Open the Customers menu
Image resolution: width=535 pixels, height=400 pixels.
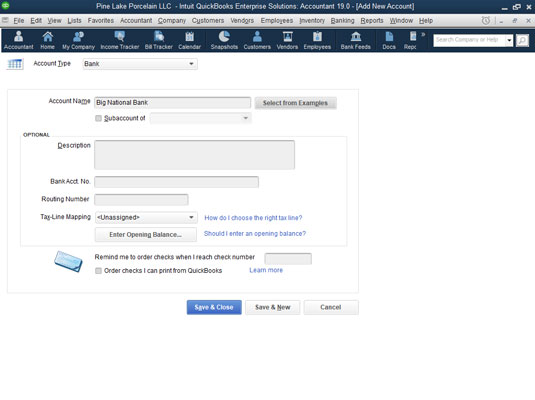tap(208, 20)
